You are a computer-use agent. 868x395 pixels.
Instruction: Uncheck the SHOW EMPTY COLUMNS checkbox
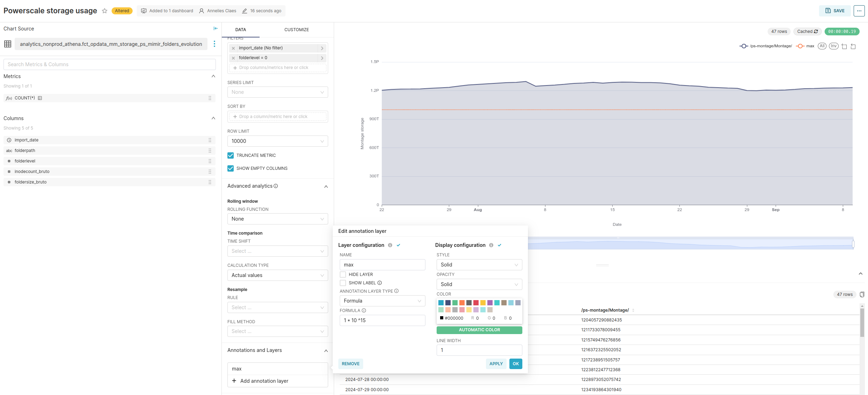[x=231, y=168]
